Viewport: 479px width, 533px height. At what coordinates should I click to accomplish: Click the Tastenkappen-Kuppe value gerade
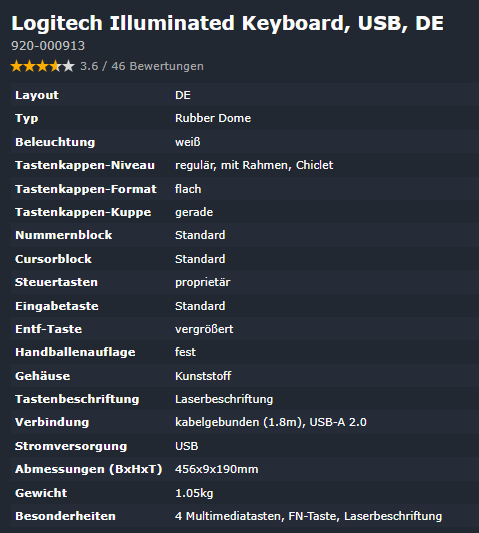(194, 212)
